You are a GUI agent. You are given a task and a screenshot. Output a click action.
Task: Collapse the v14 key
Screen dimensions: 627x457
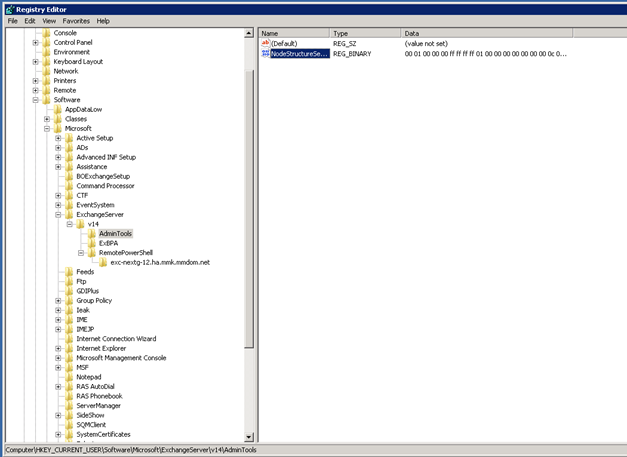point(70,224)
